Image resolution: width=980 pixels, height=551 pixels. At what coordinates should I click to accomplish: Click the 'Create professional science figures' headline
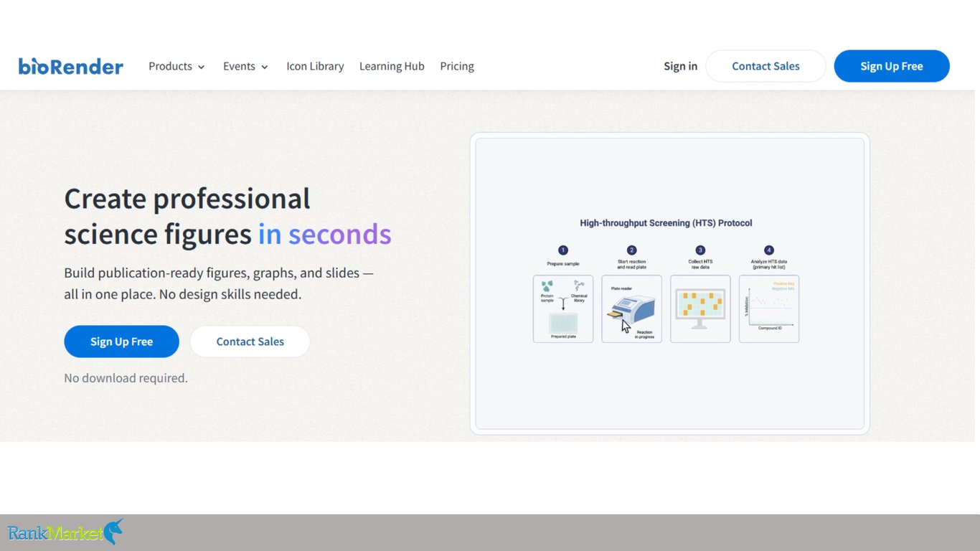(x=187, y=216)
